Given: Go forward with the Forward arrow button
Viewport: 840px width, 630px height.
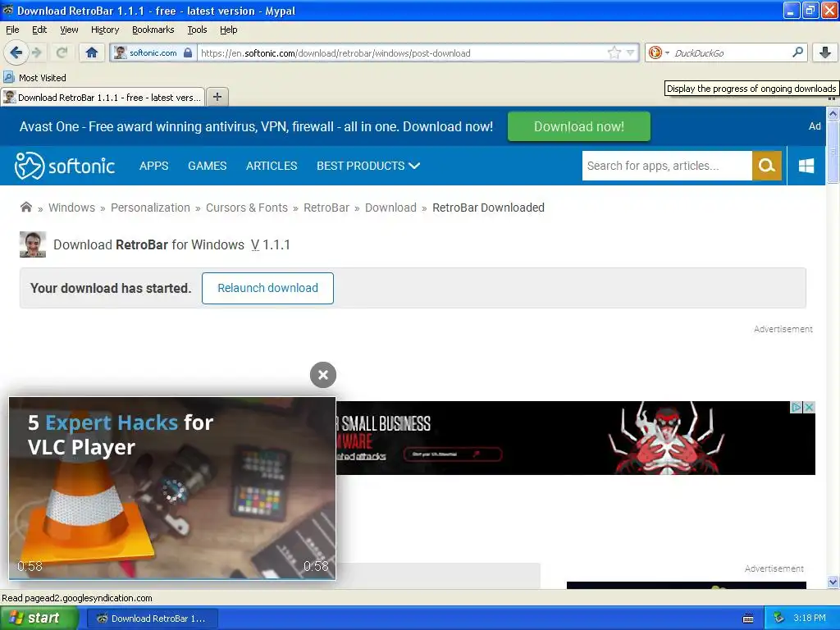Looking at the screenshot, I should pos(37,52).
